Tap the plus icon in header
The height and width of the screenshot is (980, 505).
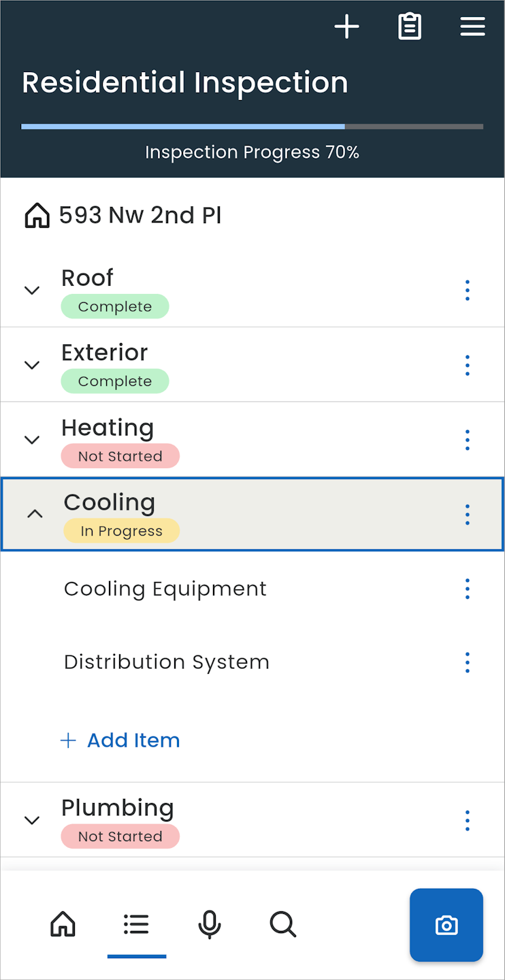coord(346,27)
